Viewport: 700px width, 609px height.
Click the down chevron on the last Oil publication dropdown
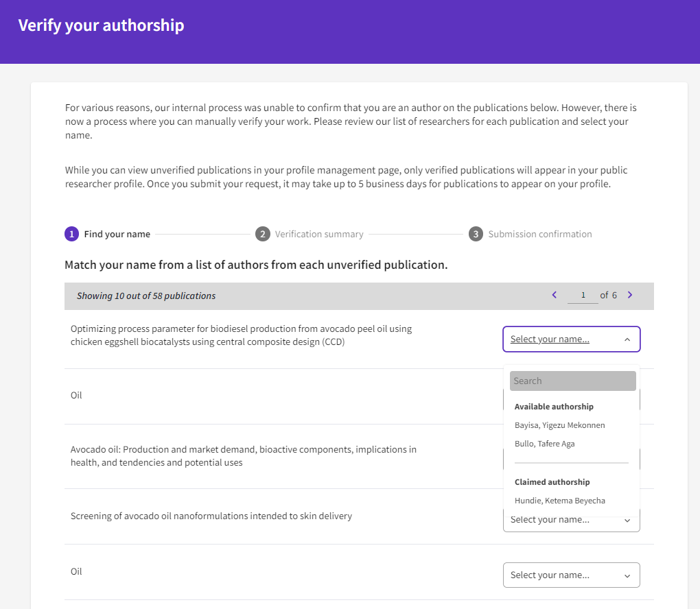point(627,575)
